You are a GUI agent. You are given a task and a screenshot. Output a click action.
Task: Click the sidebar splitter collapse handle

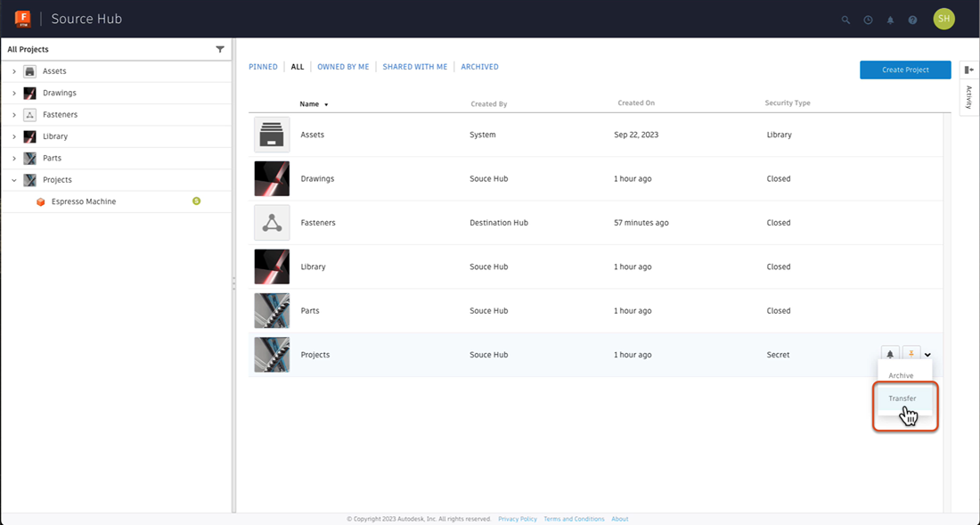[x=233, y=283]
